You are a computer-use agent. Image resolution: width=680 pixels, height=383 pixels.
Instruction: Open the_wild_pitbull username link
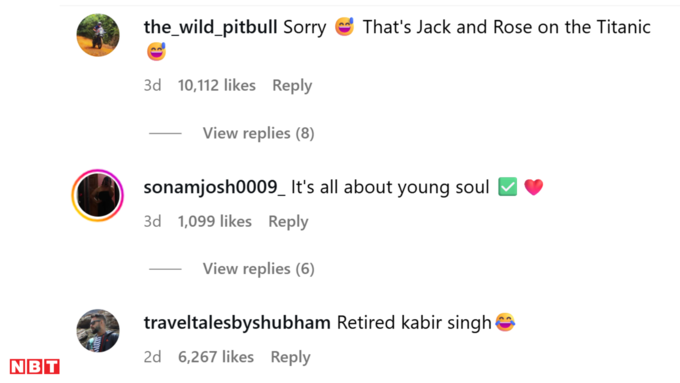click(x=210, y=27)
